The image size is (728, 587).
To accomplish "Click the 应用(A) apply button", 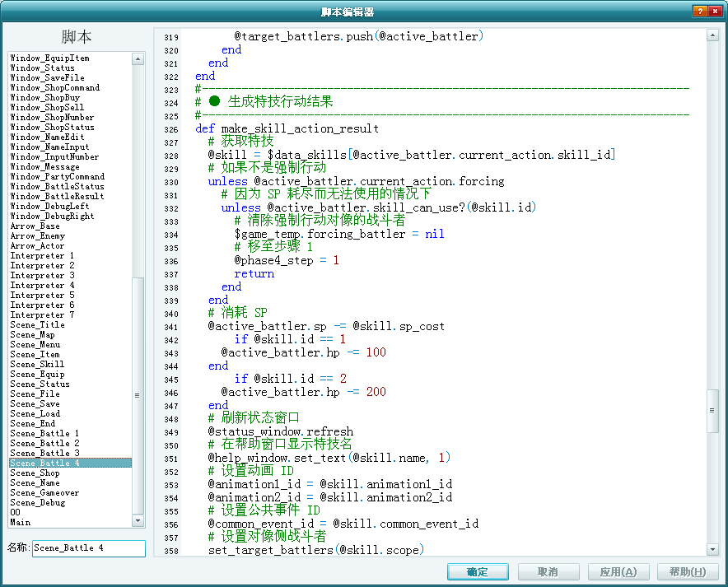I will [x=618, y=571].
